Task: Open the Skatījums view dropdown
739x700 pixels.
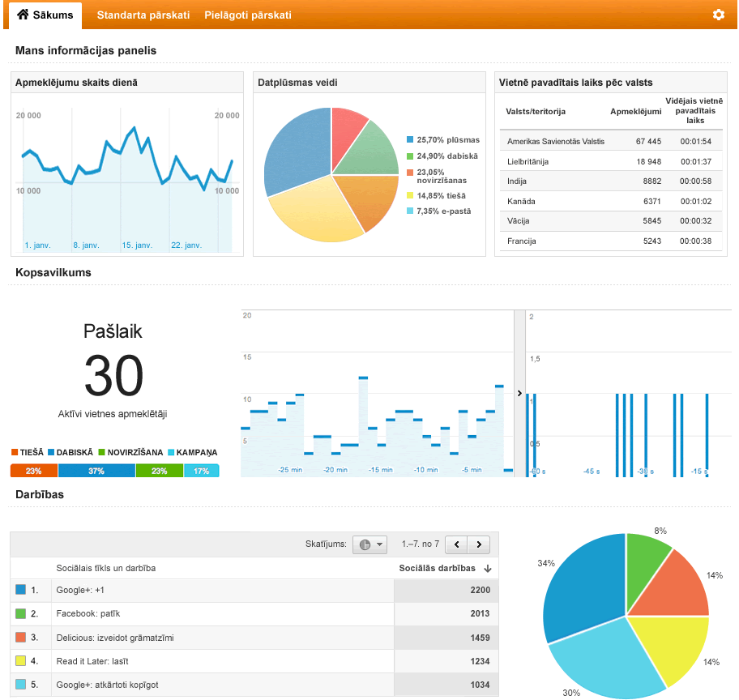Action: tap(370, 544)
